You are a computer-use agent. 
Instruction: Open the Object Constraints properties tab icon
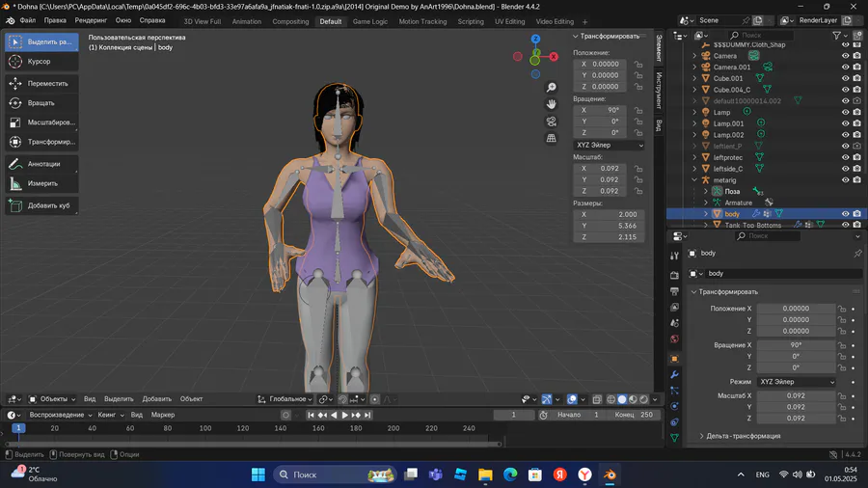[674, 422]
